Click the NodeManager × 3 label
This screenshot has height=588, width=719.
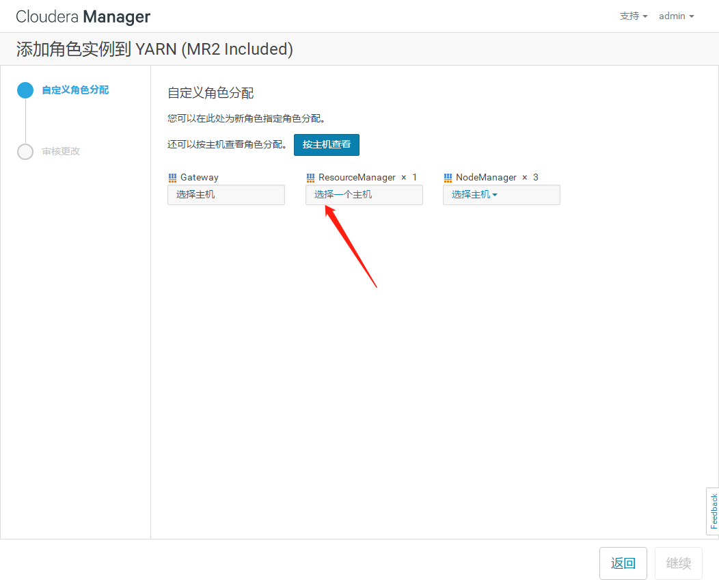[497, 178]
